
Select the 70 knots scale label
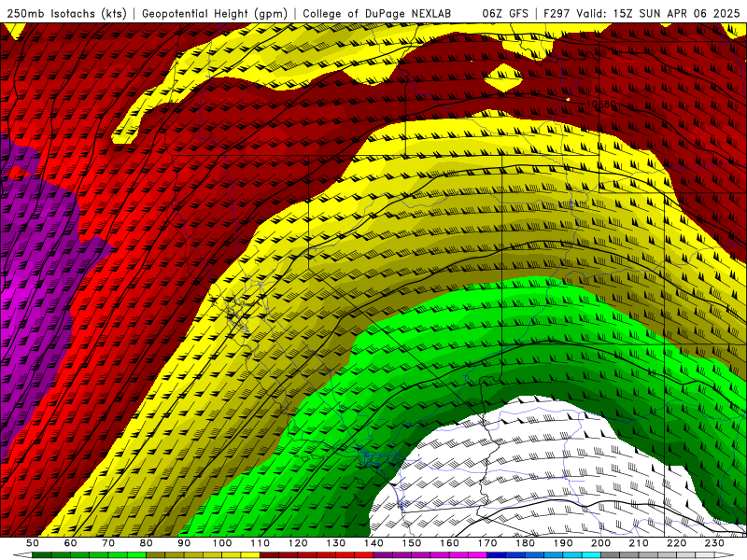point(108,543)
